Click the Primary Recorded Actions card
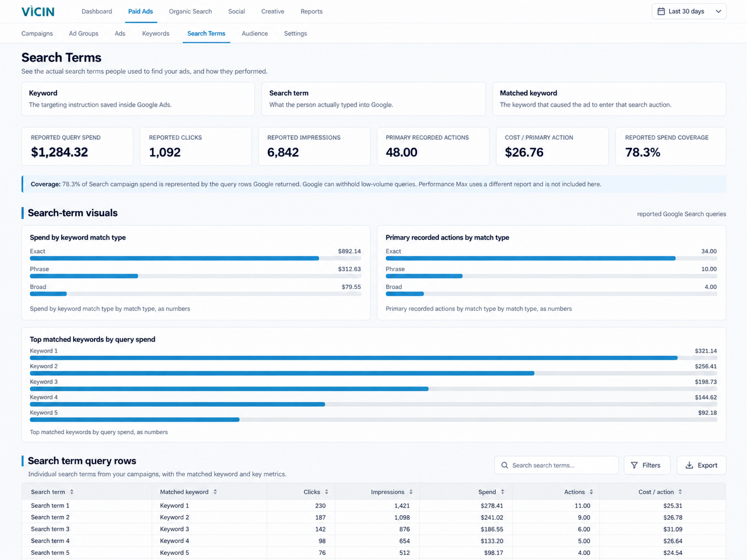The height and width of the screenshot is (560, 747). click(x=433, y=146)
